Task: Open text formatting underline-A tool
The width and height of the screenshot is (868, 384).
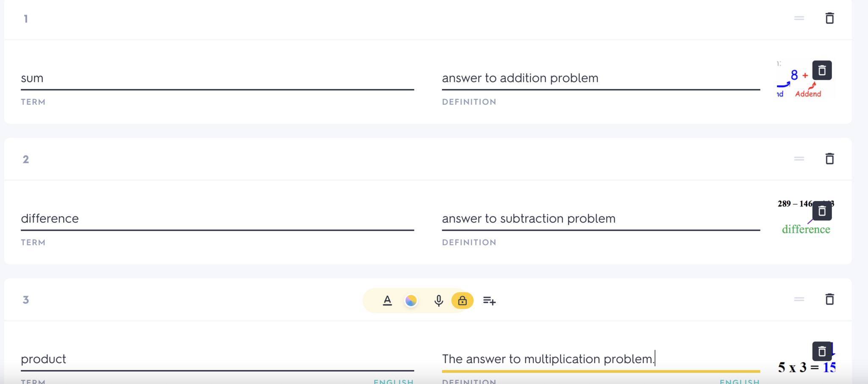Action: click(387, 300)
